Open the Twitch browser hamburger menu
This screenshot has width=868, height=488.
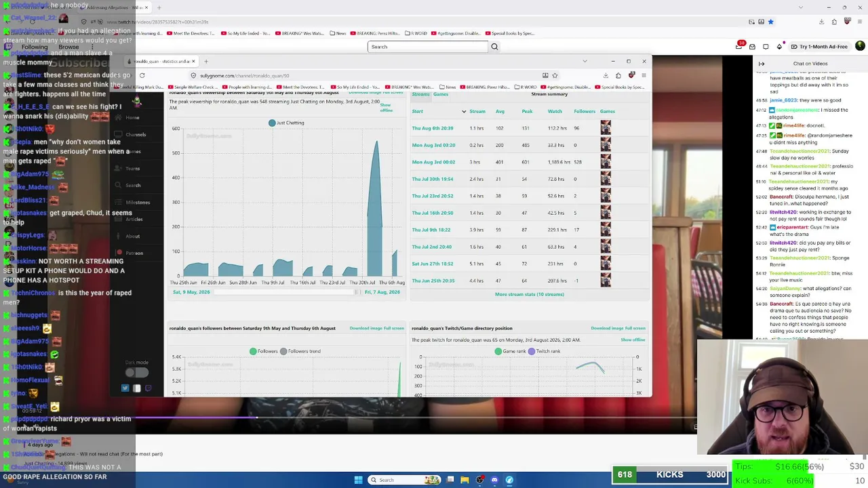[x=859, y=22]
